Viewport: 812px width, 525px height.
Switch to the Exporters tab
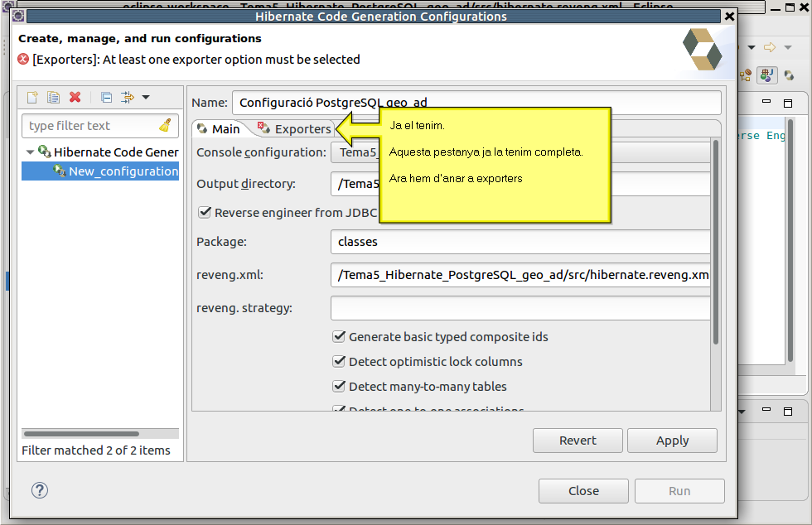(x=295, y=129)
